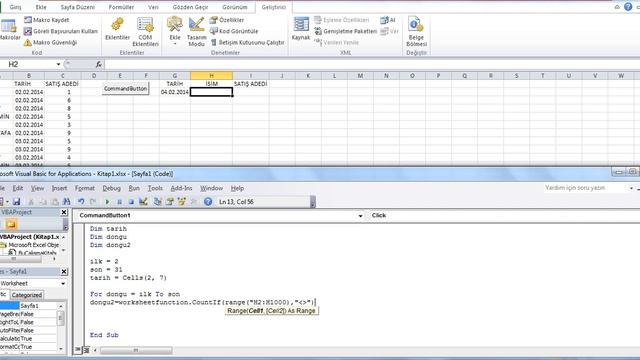Open the Eklentiler add-ins dialog

click(x=118, y=29)
